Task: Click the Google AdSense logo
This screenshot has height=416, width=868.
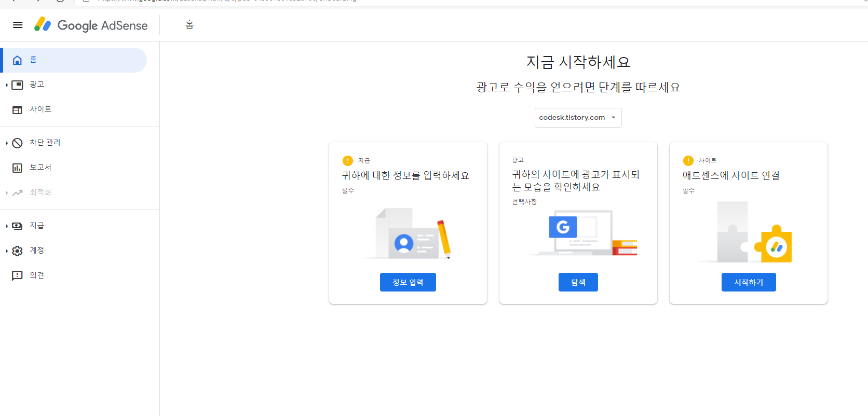Action: click(91, 25)
